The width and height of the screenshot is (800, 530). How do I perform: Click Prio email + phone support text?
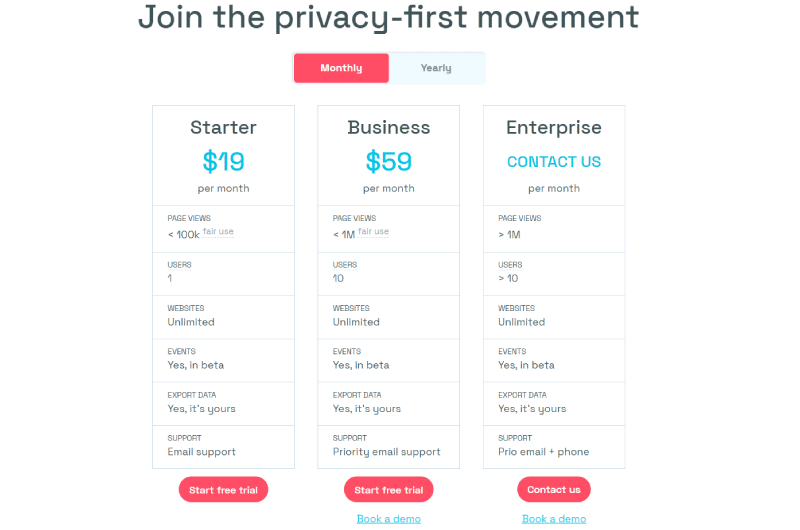(x=544, y=452)
